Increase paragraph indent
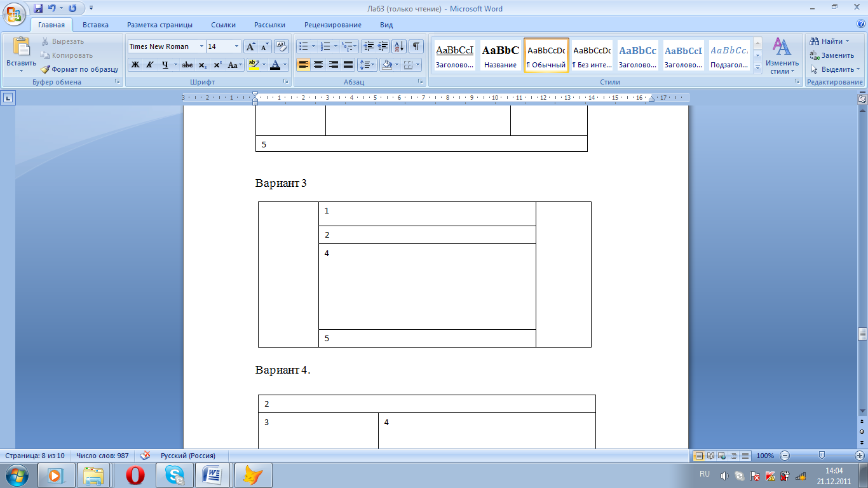The height and width of the screenshot is (488, 868). coord(383,46)
